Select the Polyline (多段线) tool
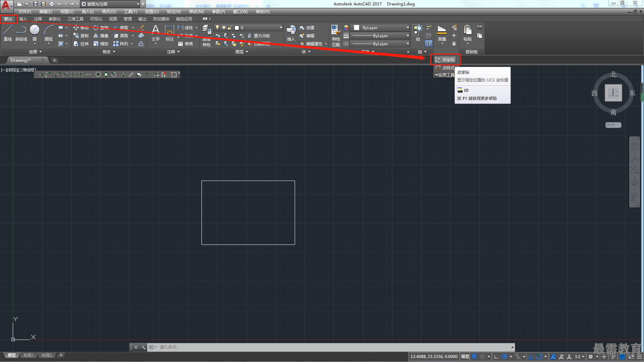 tap(21, 33)
